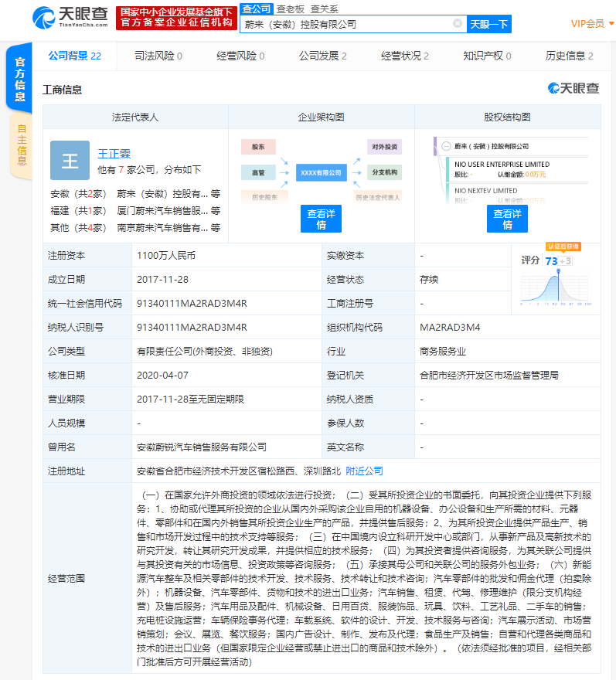View details of 股权结构图
The image size is (616, 680).
tap(507, 219)
